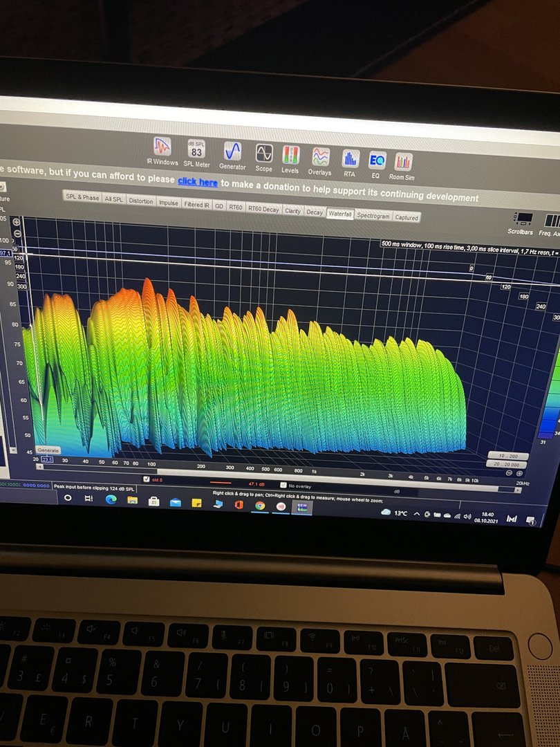Open Microsoft Store from taskbar
This screenshot has width=560, height=747.
pos(153,501)
